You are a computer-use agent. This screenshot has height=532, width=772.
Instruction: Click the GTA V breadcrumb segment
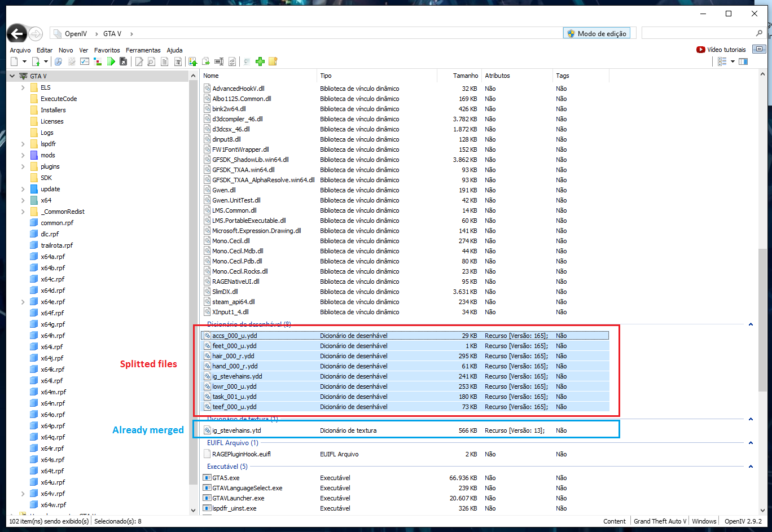coord(112,34)
